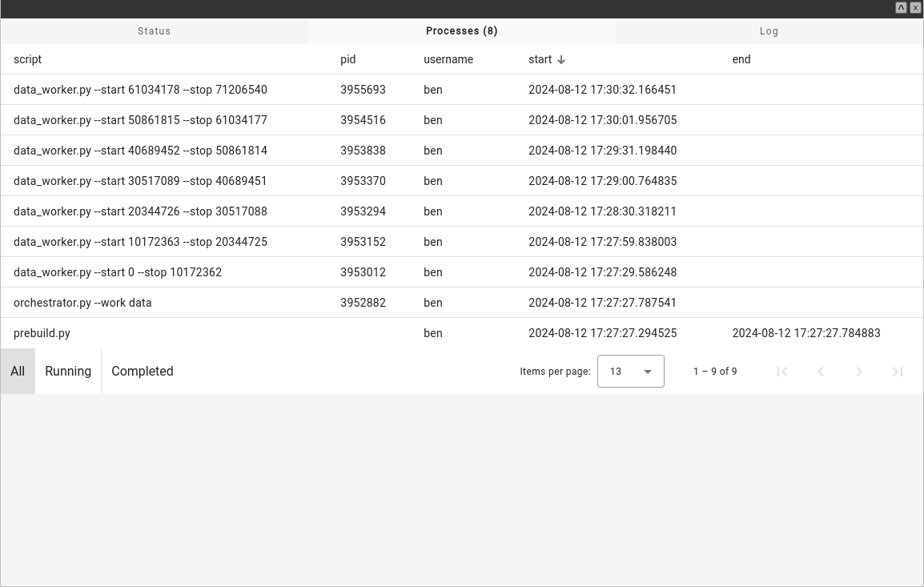The width and height of the screenshot is (924, 587).
Task: Reverse sort order using the start column arrow
Action: [x=560, y=59]
